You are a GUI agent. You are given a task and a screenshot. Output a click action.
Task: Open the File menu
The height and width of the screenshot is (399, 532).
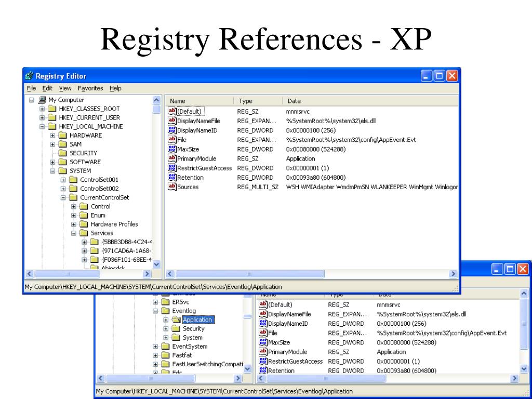[31, 88]
